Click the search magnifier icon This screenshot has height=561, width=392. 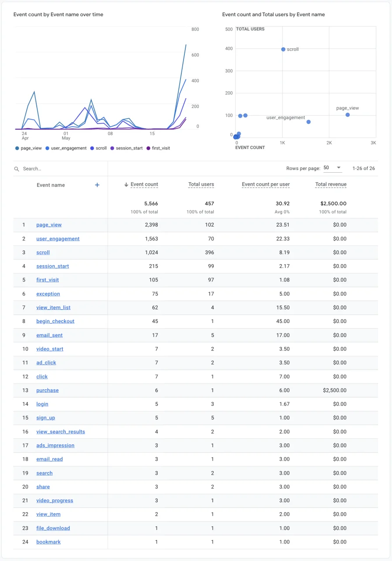click(17, 169)
